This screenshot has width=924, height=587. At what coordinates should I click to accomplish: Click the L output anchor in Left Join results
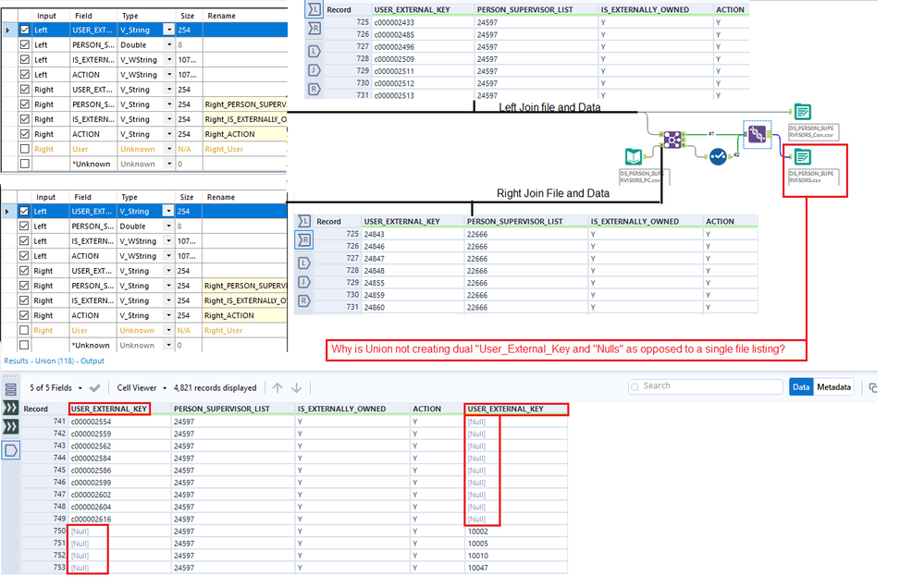click(x=314, y=51)
